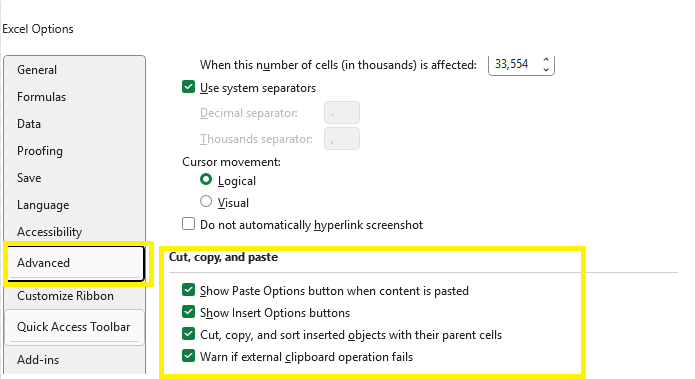Disable Show Insert Options buttons
The image size is (695, 379).
pyautogui.click(x=188, y=312)
